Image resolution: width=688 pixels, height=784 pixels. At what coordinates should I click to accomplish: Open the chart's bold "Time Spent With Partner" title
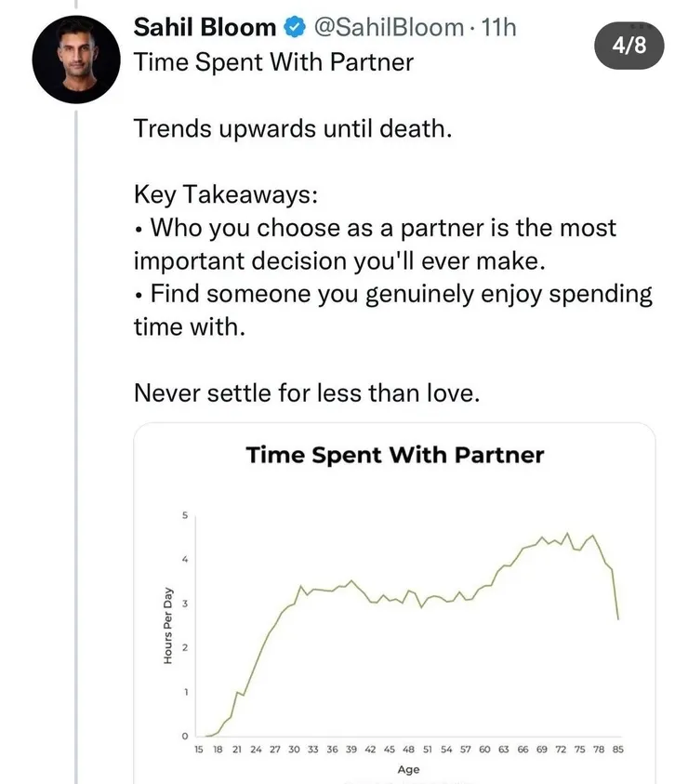coord(394,456)
